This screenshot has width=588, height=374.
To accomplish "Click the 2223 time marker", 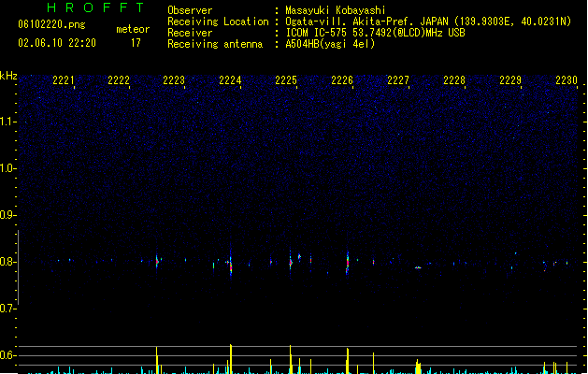I will [174, 80].
